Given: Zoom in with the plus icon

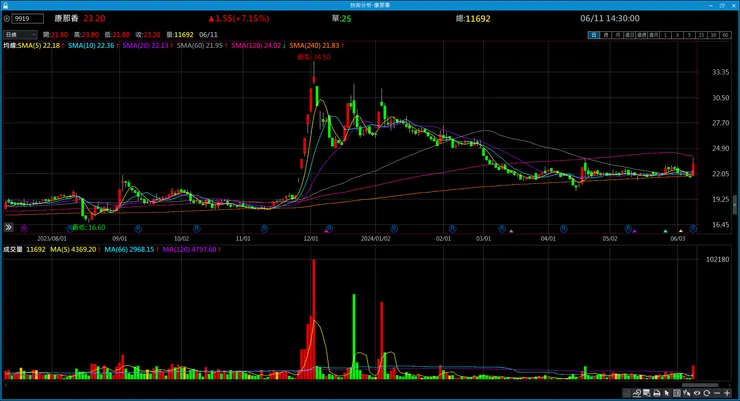Looking at the screenshot, I should pyautogui.click(x=727, y=393).
